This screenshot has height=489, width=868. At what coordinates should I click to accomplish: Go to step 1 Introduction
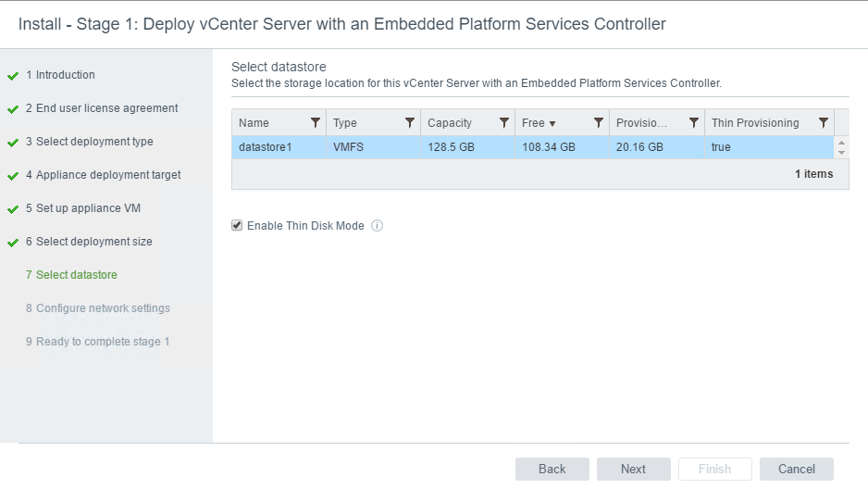tap(60, 75)
